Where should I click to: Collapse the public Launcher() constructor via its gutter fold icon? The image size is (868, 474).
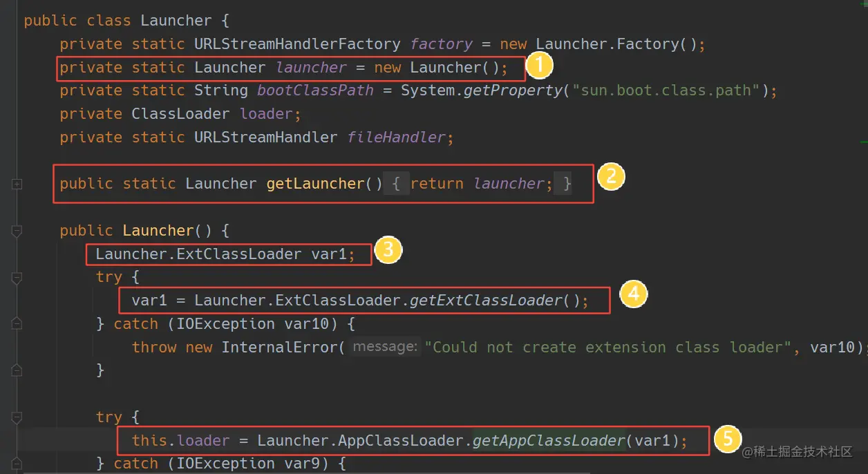(17, 231)
